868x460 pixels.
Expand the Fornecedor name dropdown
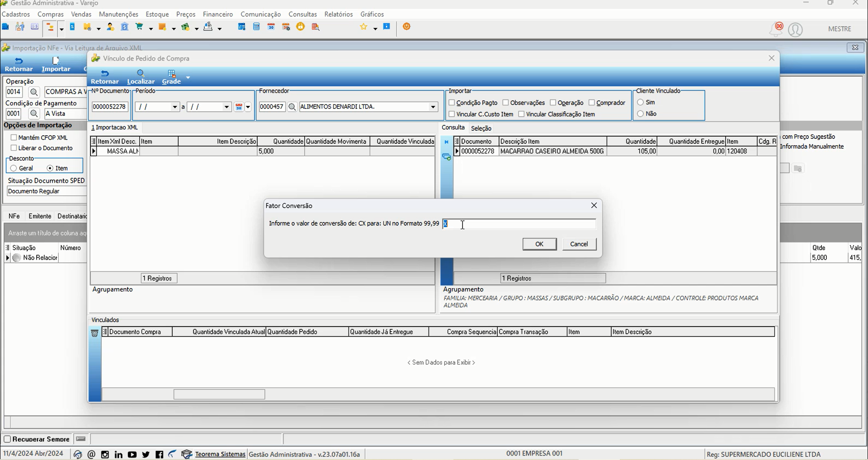click(433, 107)
